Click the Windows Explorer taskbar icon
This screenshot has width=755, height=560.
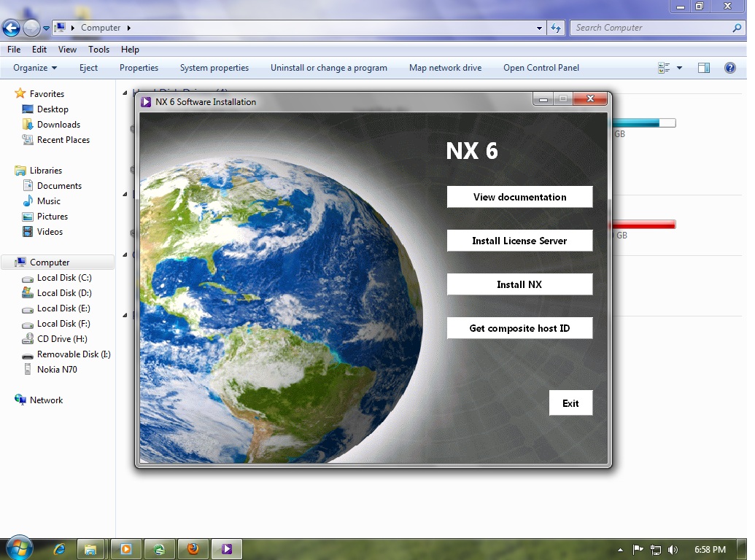[x=90, y=549]
